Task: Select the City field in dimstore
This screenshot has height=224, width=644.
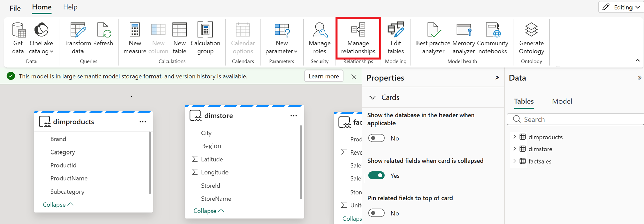Action: (x=206, y=133)
